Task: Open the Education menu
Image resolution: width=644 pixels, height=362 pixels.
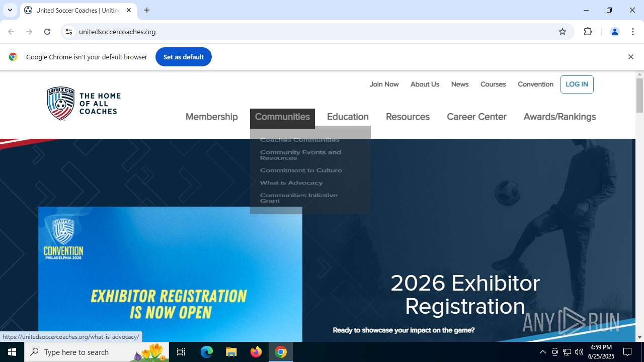Action: point(348,117)
